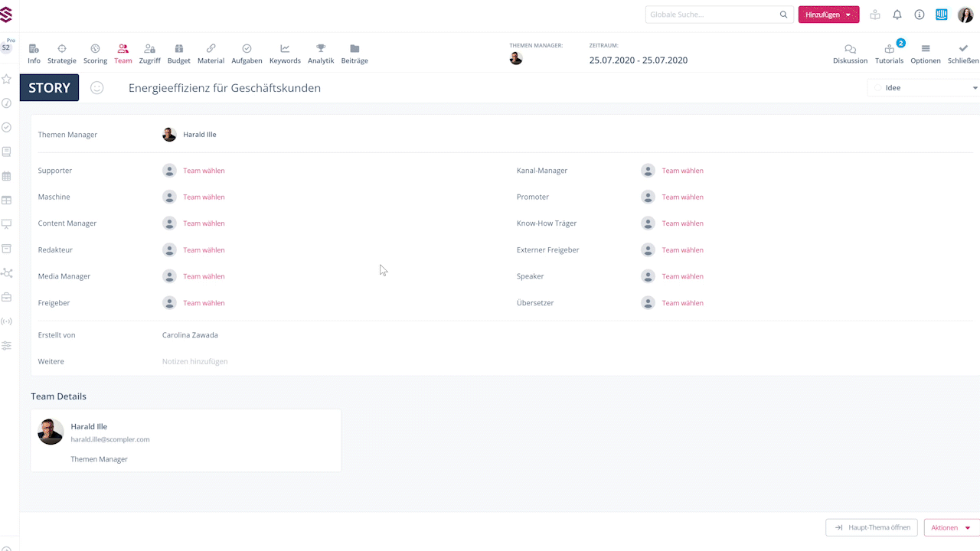Click the notification bell icon
Screen dimensions: 980x551
pos(897,15)
